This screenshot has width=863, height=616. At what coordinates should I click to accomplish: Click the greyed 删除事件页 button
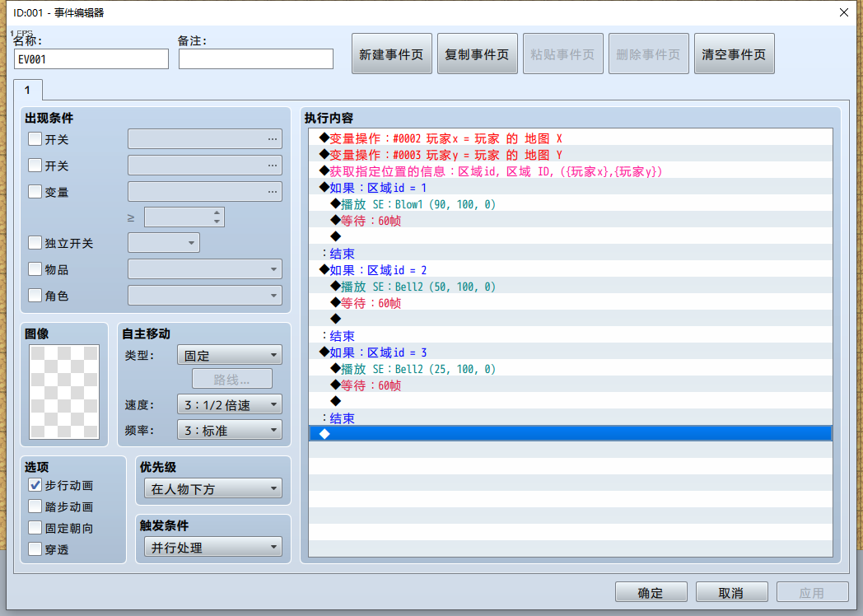point(648,54)
